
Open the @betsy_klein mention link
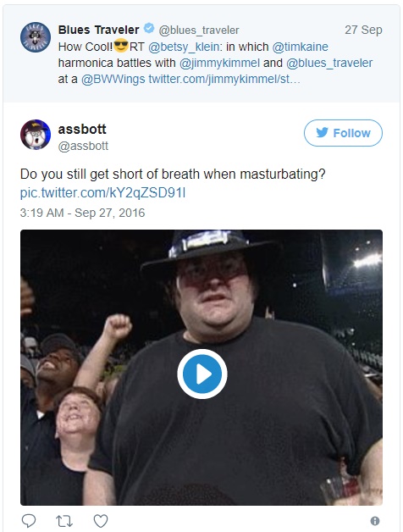pyautogui.click(x=184, y=47)
